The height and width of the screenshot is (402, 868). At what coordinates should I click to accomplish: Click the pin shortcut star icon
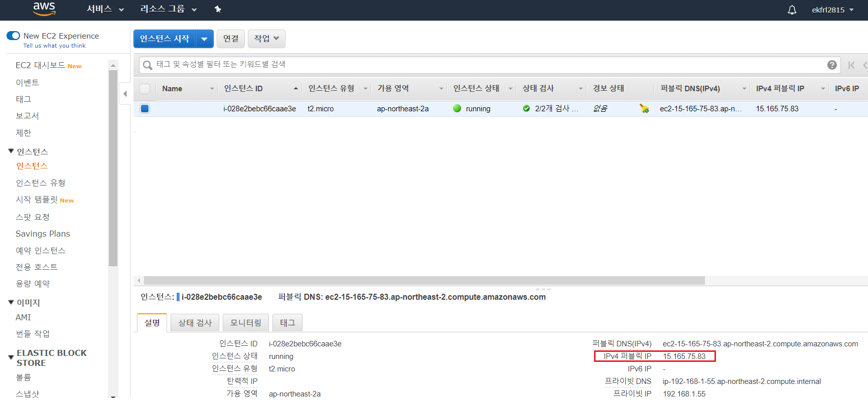[x=218, y=9]
